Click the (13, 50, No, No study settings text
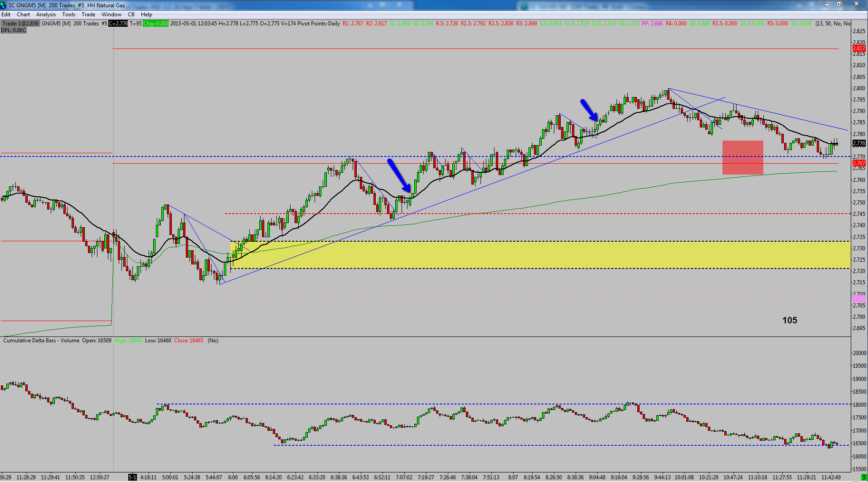The width and height of the screenshot is (868, 482). coord(833,24)
